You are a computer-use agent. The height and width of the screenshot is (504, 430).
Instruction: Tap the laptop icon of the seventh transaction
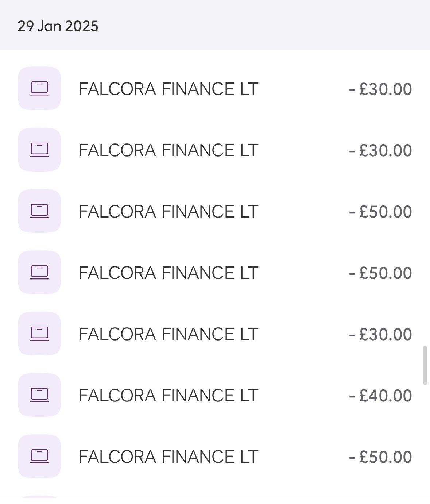tap(39, 456)
